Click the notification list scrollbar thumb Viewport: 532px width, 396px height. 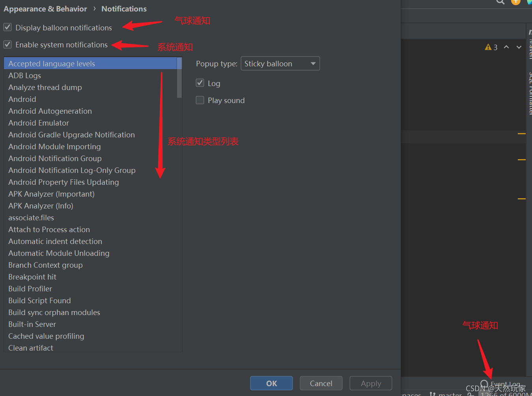[179, 77]
